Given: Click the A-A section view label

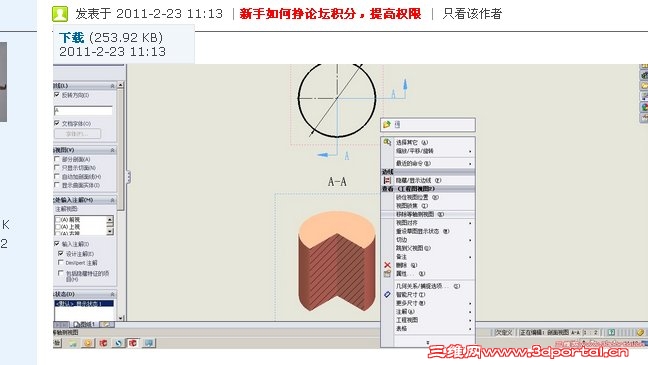Looking at the screenshot, I should (x=337, y=181).
